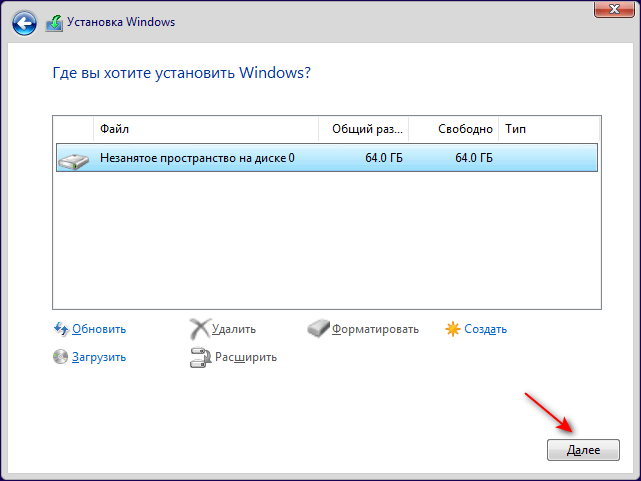Click the X icon beside Удалить
The image size is (641, 481).
(x=199, y=329)
